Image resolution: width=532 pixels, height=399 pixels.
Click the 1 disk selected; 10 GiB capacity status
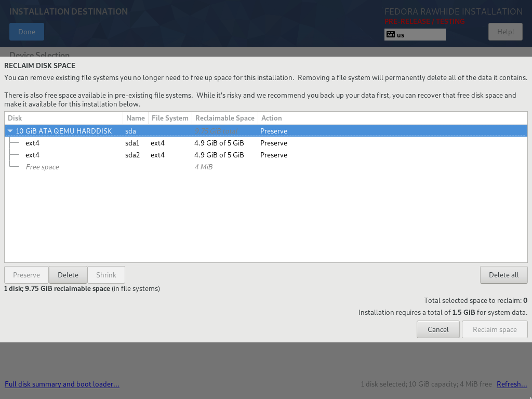(x=426, y=384)
